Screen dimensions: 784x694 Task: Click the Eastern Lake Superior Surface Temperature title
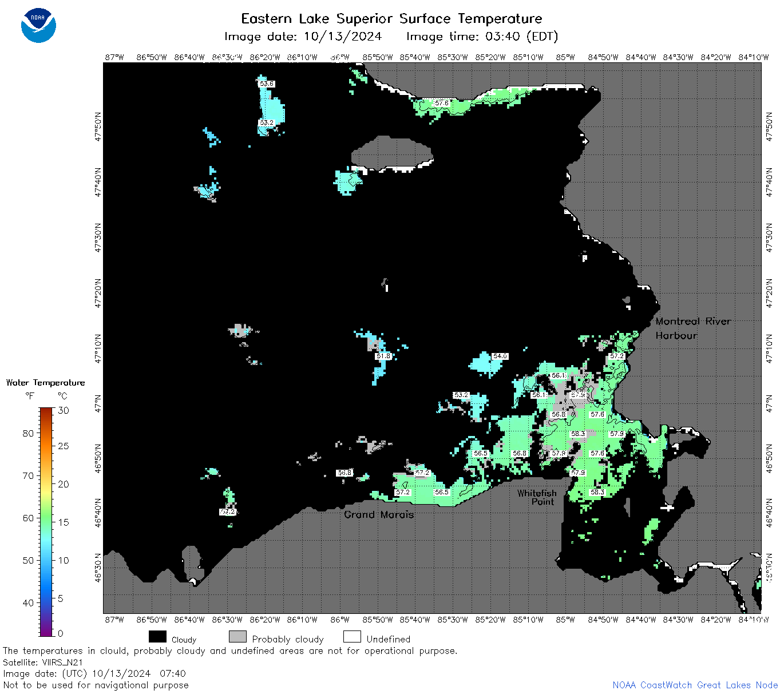[x=391, y=19]
